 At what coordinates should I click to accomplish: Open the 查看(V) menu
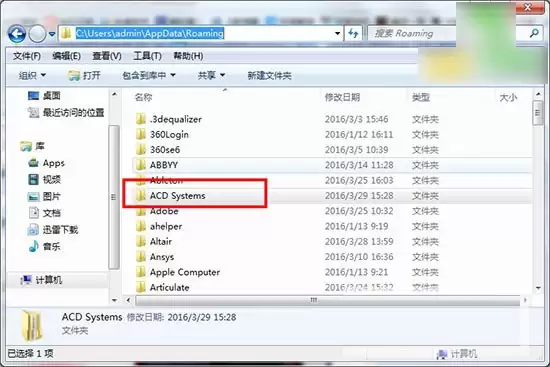tap(107, 56)
